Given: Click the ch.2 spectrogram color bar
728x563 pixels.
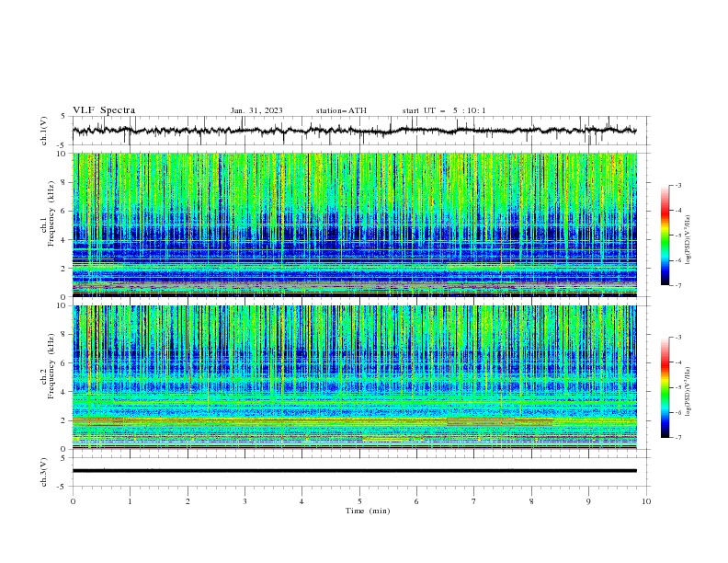Looking at the screenshot, I should (x=665, y=387).
